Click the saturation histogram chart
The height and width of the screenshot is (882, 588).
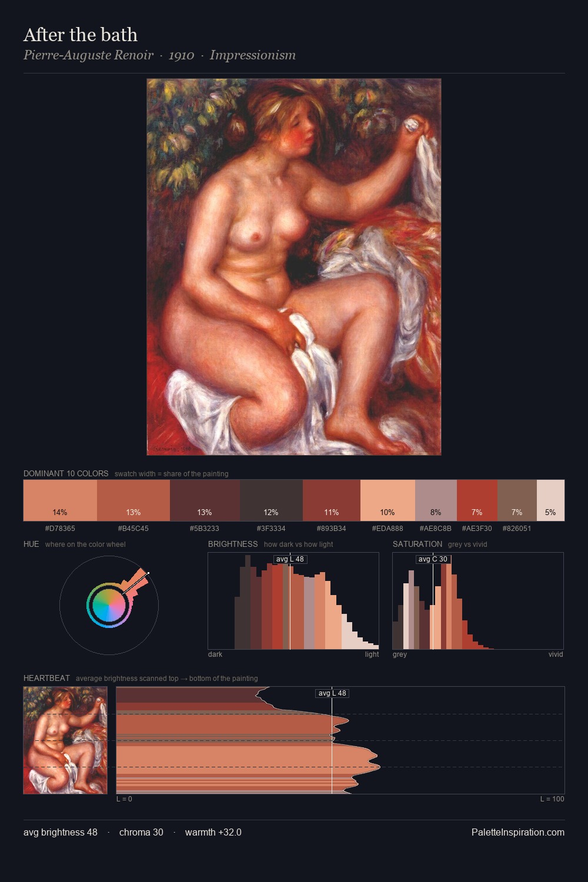pos(478,601)
